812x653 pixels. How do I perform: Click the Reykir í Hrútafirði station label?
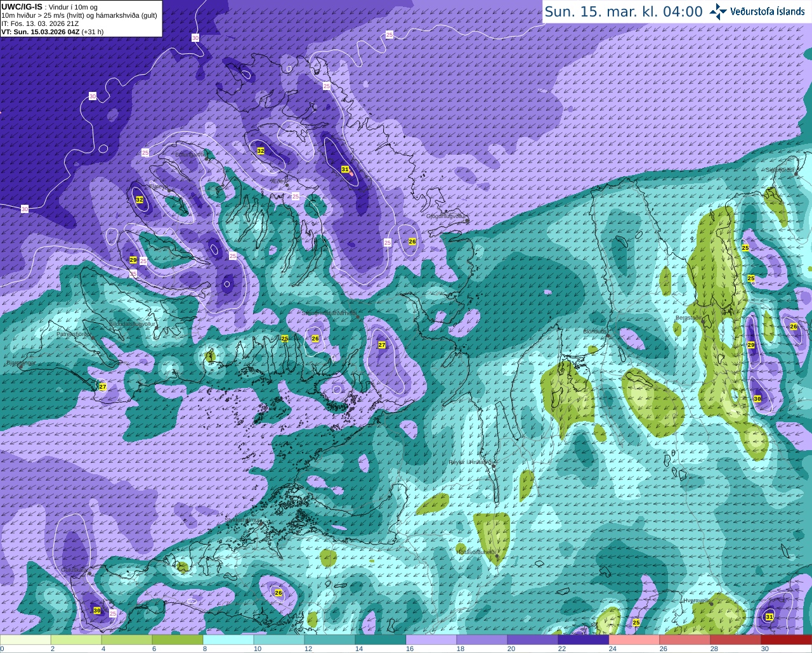click(x=470, y=462)
